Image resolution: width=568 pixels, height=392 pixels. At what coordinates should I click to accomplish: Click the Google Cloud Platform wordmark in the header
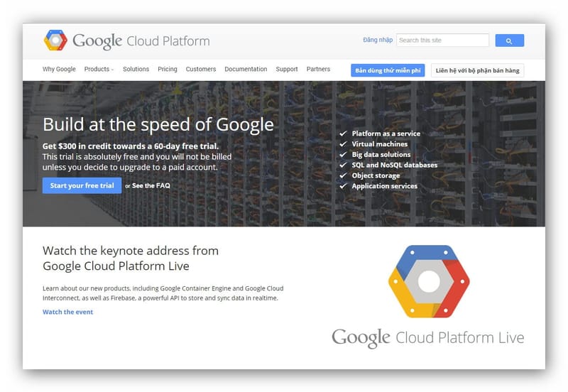(141, 41)
